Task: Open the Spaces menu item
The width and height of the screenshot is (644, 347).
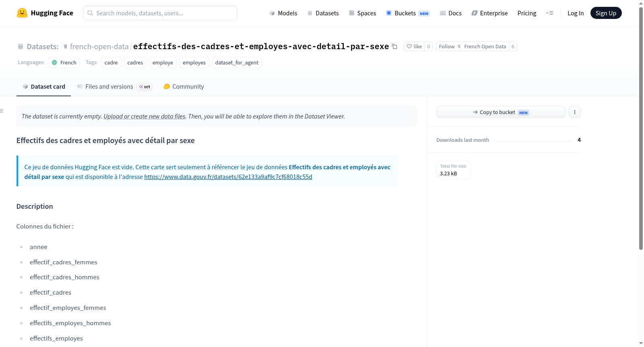Action: (363, 13)
